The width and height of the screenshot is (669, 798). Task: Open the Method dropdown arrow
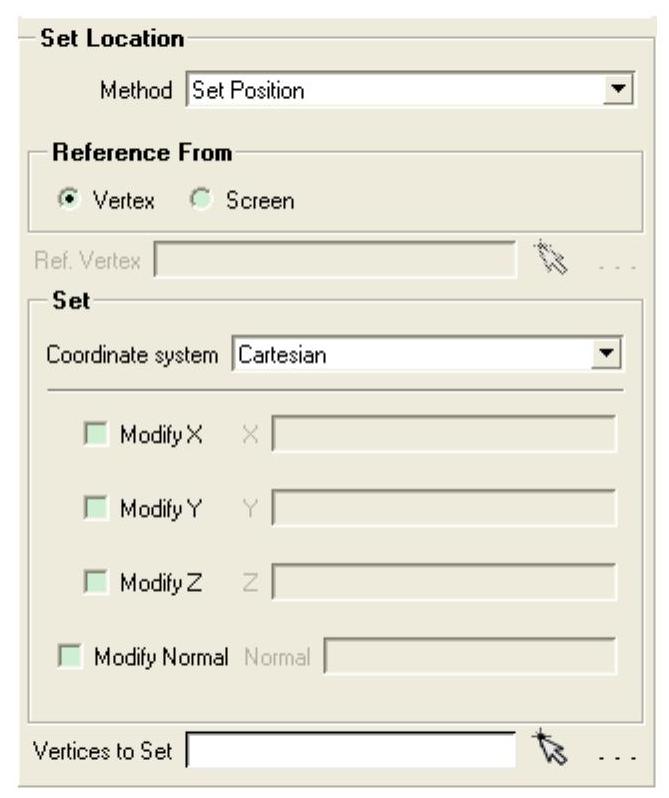coord(618,89)
